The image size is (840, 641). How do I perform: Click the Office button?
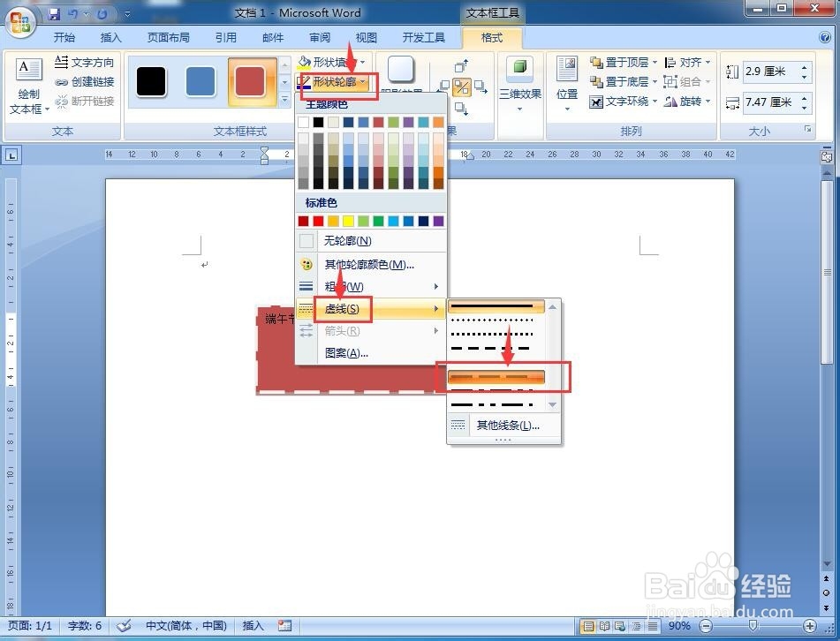[x=20, y=22]
